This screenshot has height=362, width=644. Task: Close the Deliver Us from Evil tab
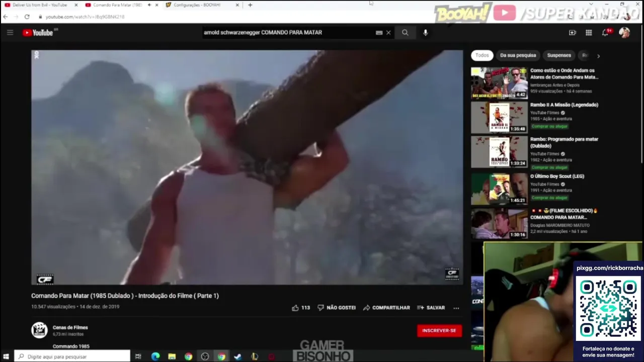tap(76, 5)
